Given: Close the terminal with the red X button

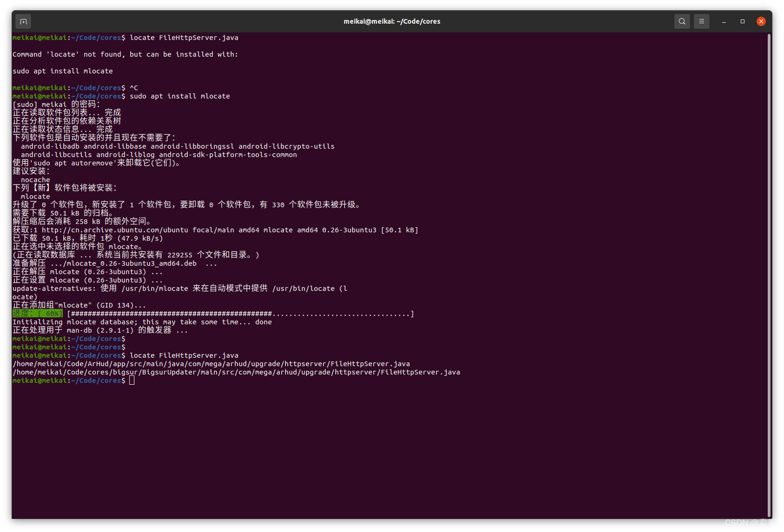Looking at the screenshot, I should click(x=761, y=21).
